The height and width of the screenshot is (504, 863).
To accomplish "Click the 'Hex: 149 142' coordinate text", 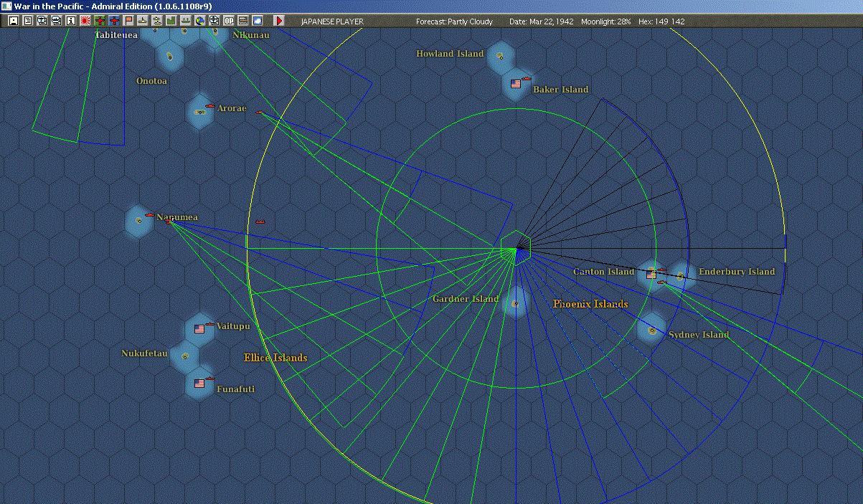I will coord(660,22).
